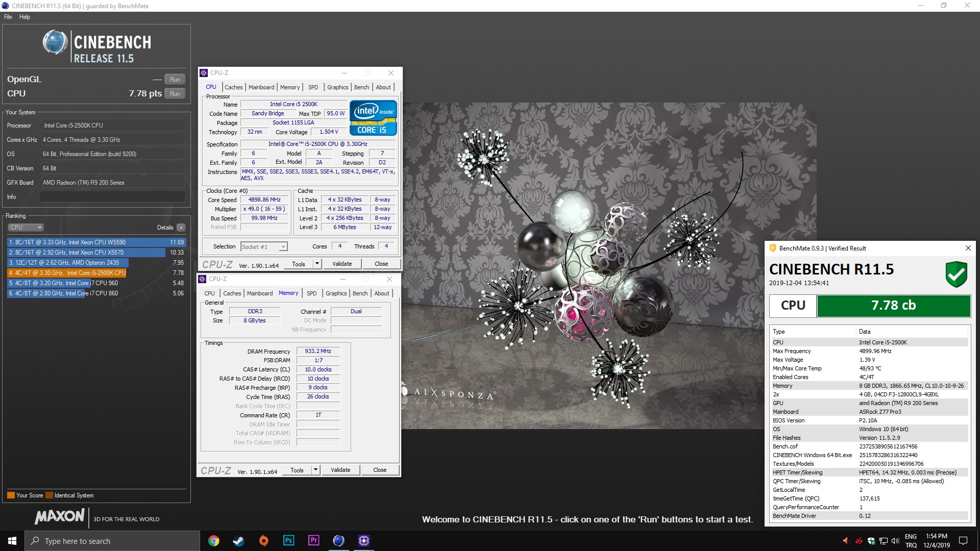Switch to Memory tab in upper CPU-Z
The height and width of the screenshot is (551, 980).
pyautogui.click(x=290, y=87)
